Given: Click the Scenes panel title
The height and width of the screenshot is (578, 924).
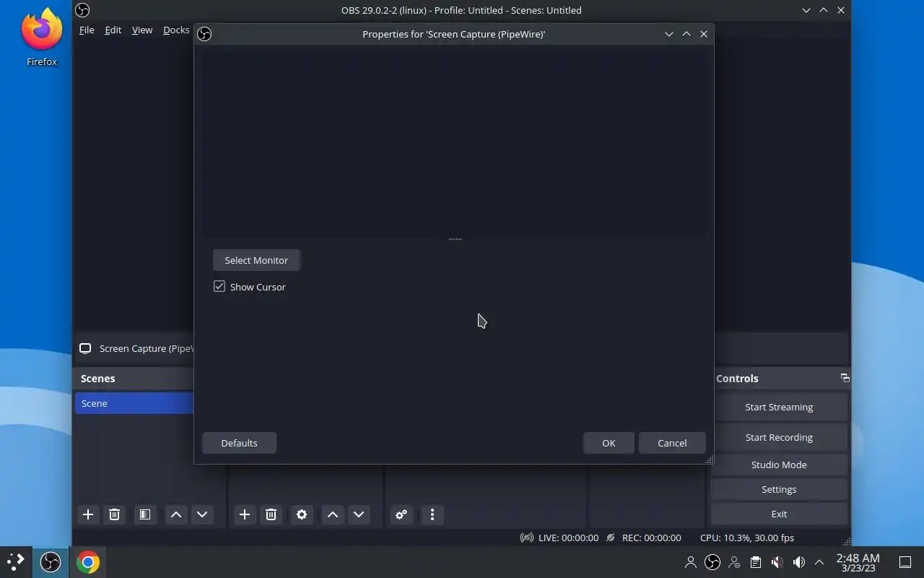Looking at the screenshot, I should (x=98, y=379).
